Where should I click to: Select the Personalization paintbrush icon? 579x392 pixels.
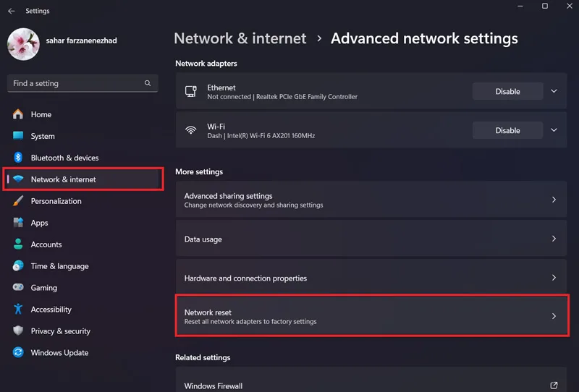17,201
